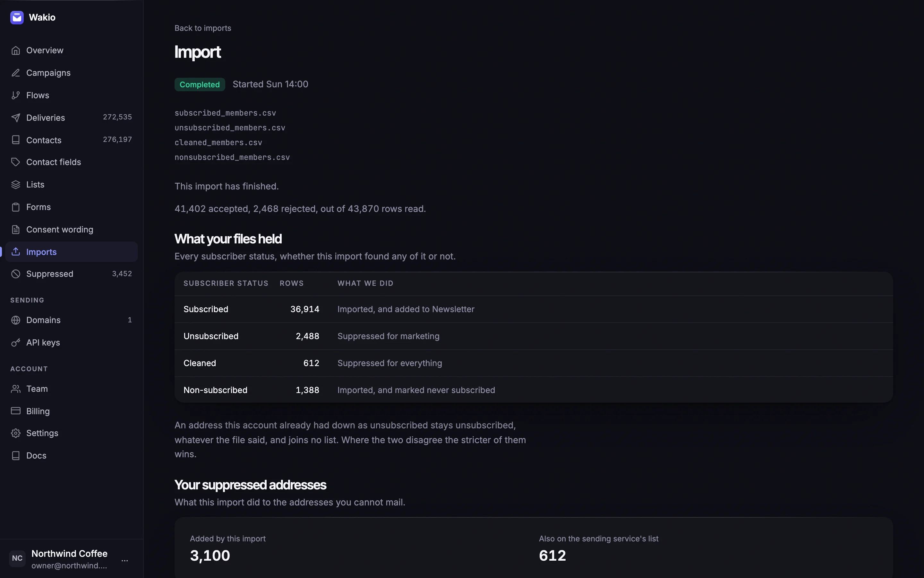The width and height of the screenshot is (924, 578).
Task: Click the Imports upload icon
Action: pyautogui.click(x=16, y=251)
